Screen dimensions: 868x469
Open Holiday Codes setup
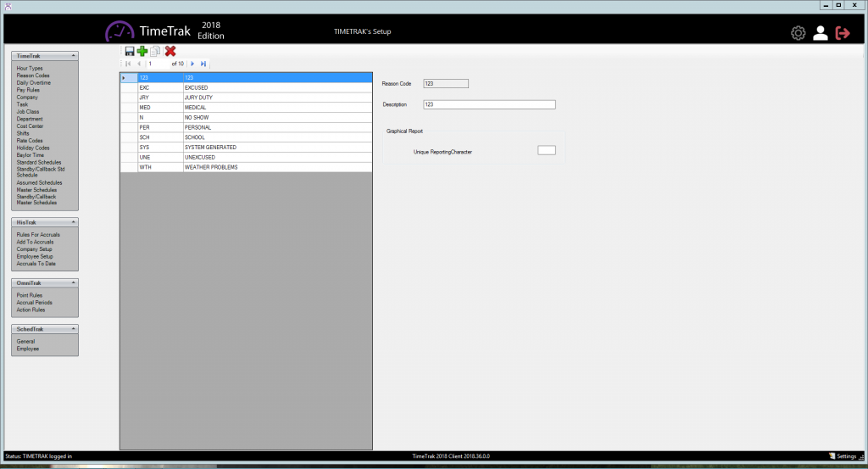coord(33,148)
